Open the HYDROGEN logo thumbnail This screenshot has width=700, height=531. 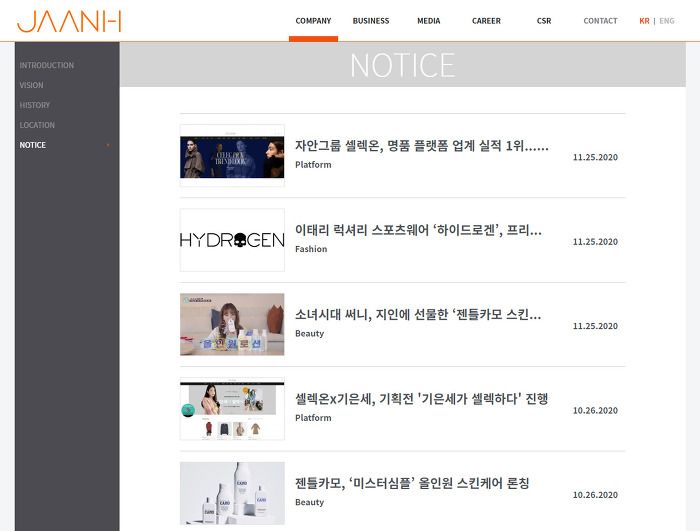[232, 240]
